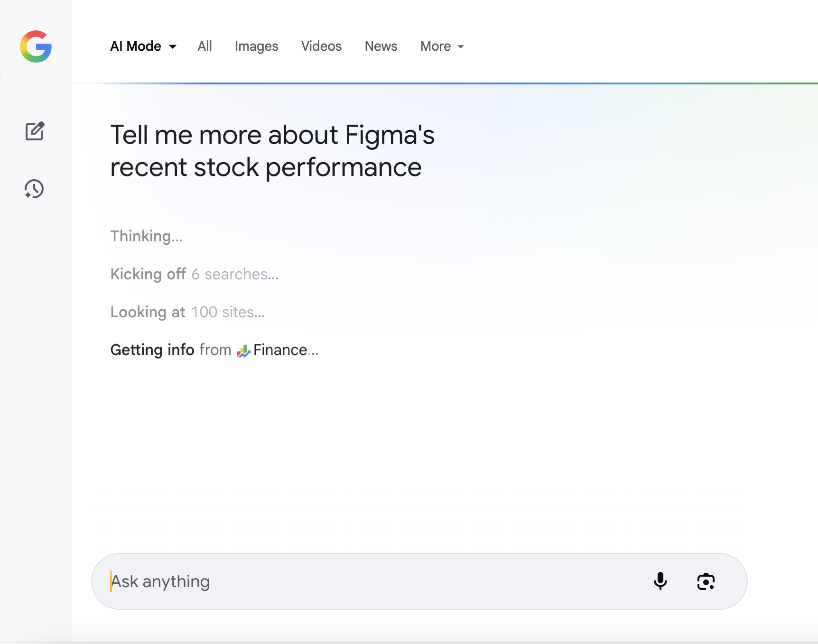
Task: Open Google Lens camera search
Action: tap(706, 581)
